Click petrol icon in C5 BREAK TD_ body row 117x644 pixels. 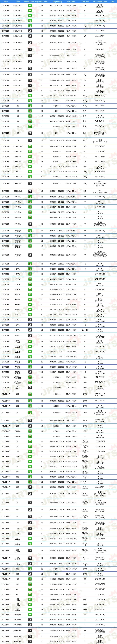[x=30, y=162]
